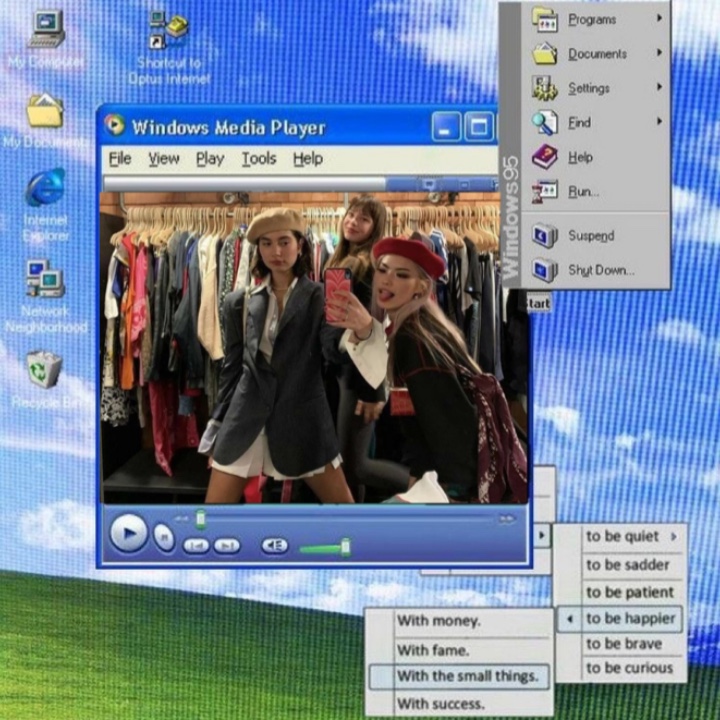720x720 pixels.
Task: Open the Network Neighborhood icon
Action: click(x=45, y=279)
